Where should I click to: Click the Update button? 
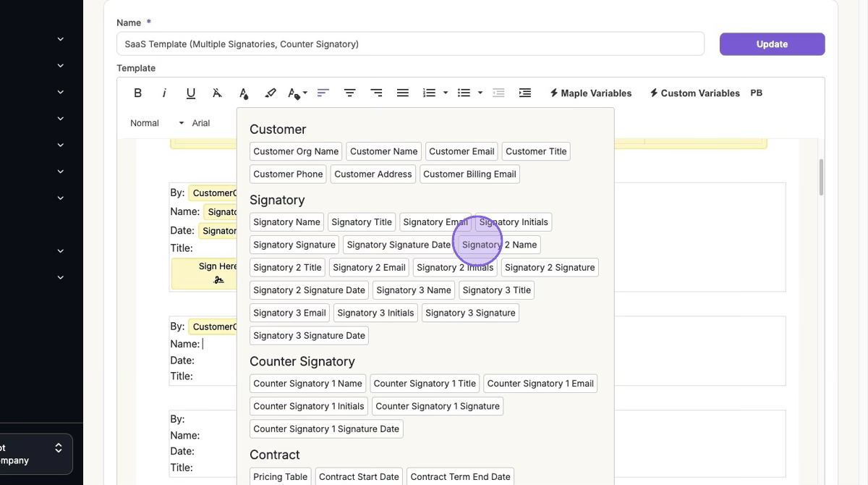772,44
